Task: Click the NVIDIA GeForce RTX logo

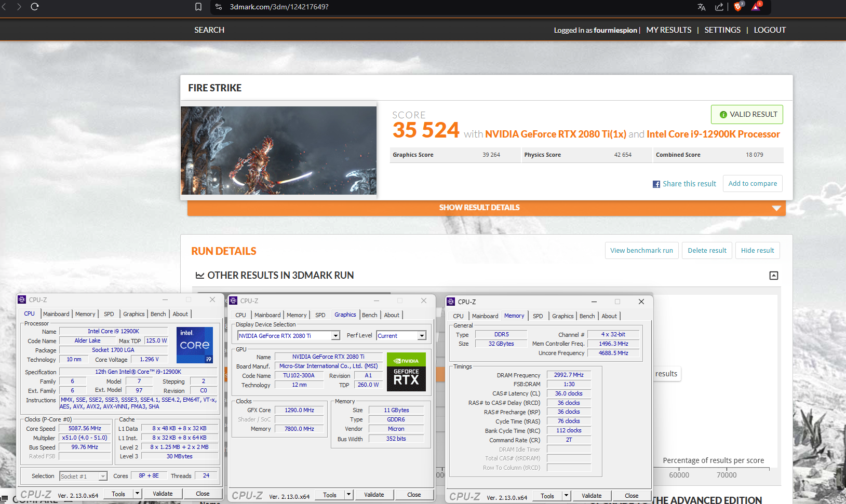Action: tap(406, 372)
